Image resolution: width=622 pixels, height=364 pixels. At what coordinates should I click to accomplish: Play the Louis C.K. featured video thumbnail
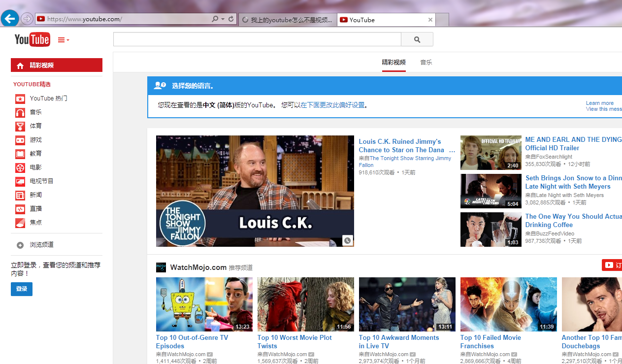(255, 191)
